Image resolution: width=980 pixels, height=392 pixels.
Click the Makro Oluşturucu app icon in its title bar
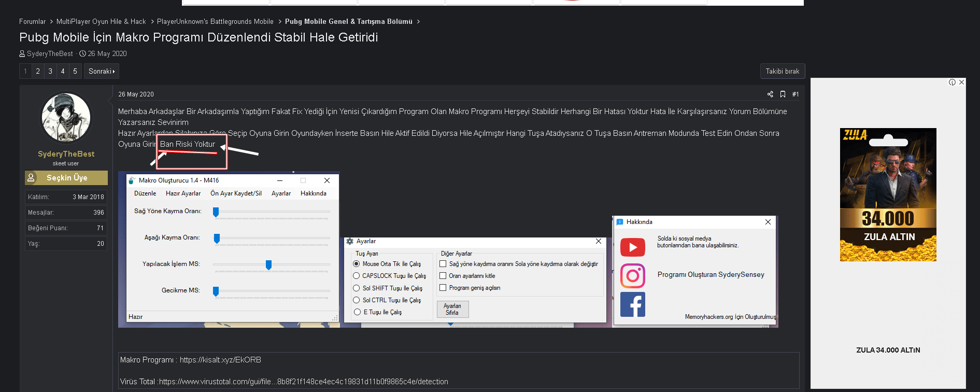[132, 180]
